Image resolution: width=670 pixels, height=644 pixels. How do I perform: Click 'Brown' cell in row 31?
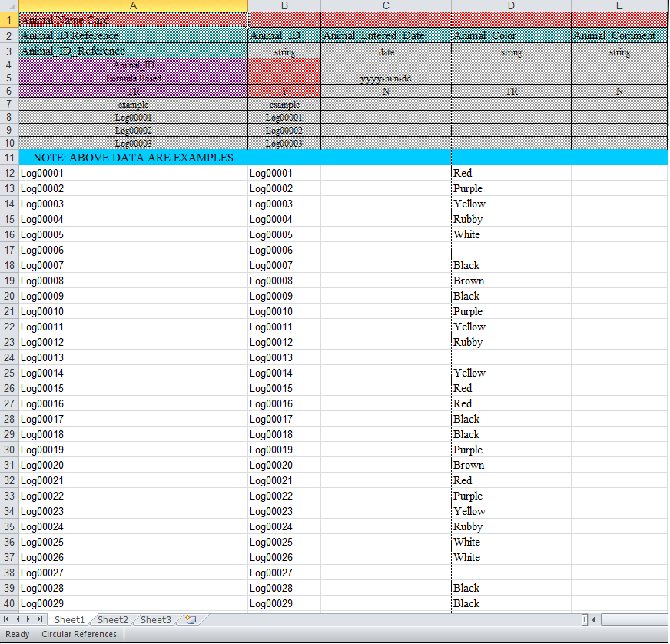(x=511, y=466)
